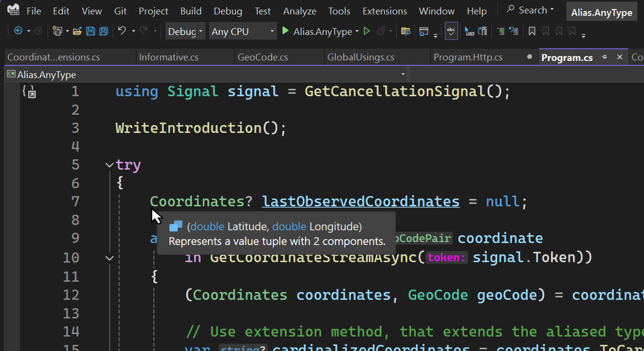644x351 pixels.
Task: Click the Save icon
Action: click(90, 31)
